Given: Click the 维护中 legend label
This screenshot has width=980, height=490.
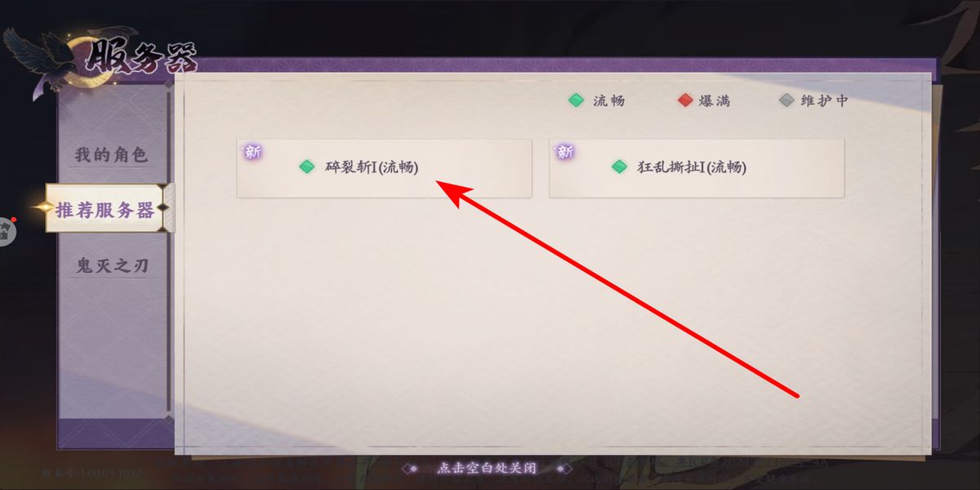Looking at the screenshot, I should pos(825,101).
